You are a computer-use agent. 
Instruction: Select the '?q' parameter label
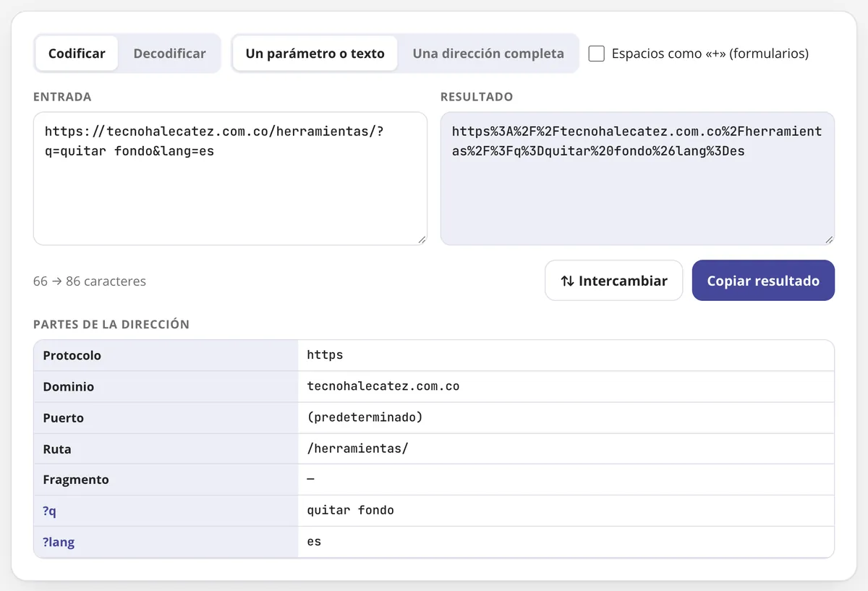(166, 511)
